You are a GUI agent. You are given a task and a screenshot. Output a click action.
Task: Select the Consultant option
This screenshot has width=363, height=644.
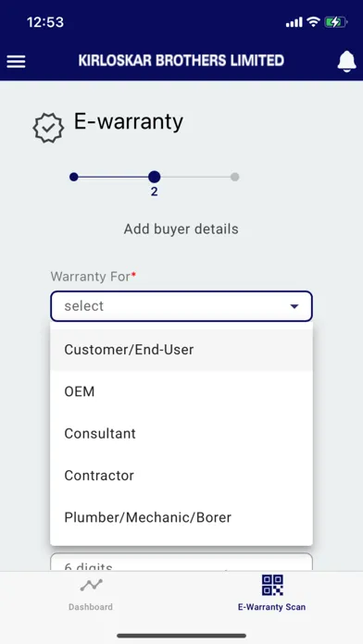pyautogui.click(x=181, y=433)
